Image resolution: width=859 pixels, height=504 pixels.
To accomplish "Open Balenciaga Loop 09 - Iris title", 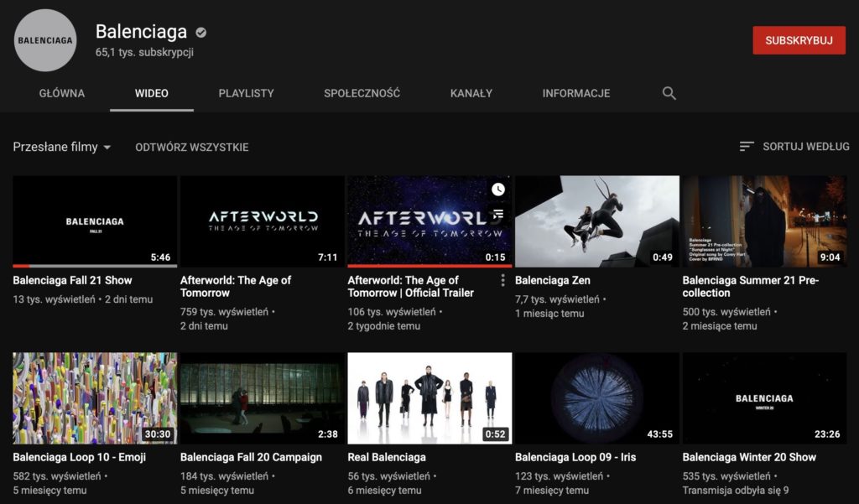I will [x=575, y=457].
